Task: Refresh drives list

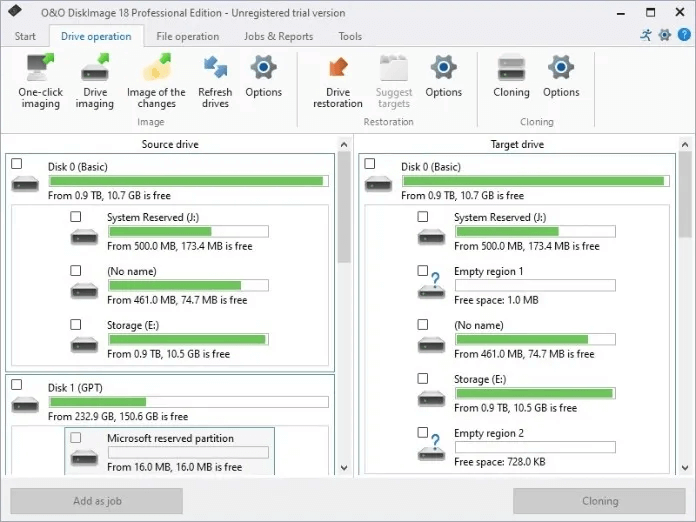Action: (x=215, y=81)
